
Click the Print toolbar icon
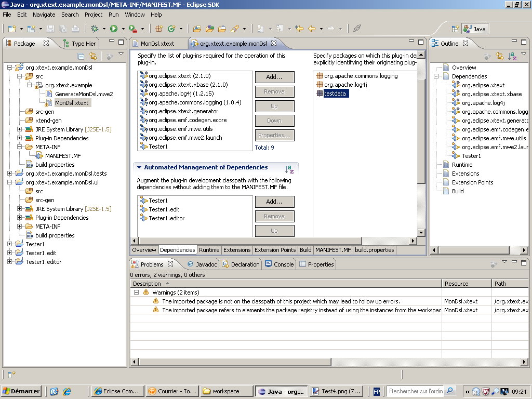pyautogui.click(x=75, y=29)
